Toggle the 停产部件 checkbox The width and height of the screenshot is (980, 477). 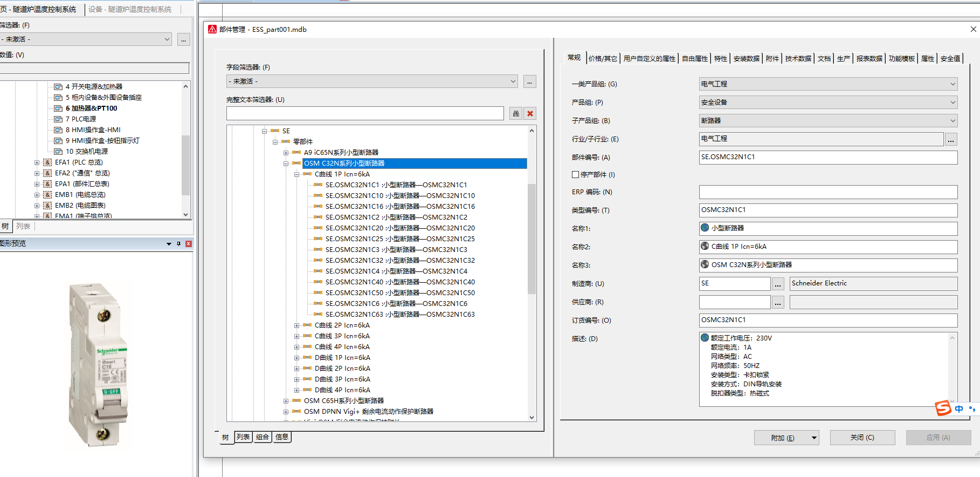(x=575, y=175)
